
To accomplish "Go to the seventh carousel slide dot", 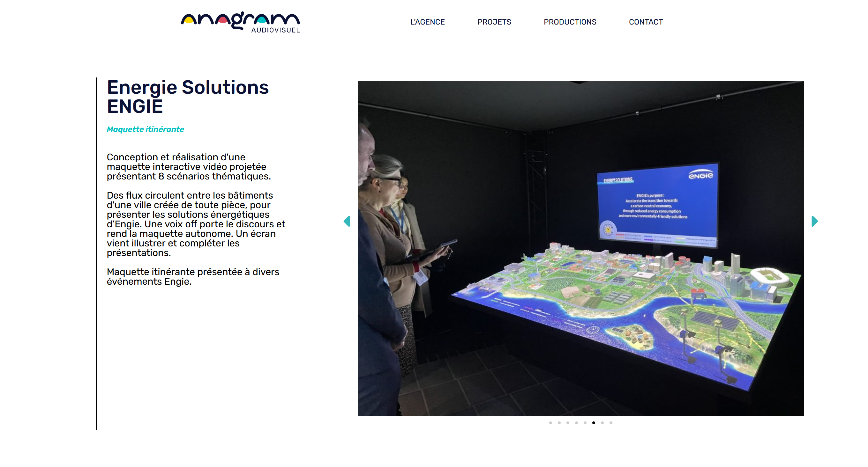I will pyautogui.click(x=602, y=423).
